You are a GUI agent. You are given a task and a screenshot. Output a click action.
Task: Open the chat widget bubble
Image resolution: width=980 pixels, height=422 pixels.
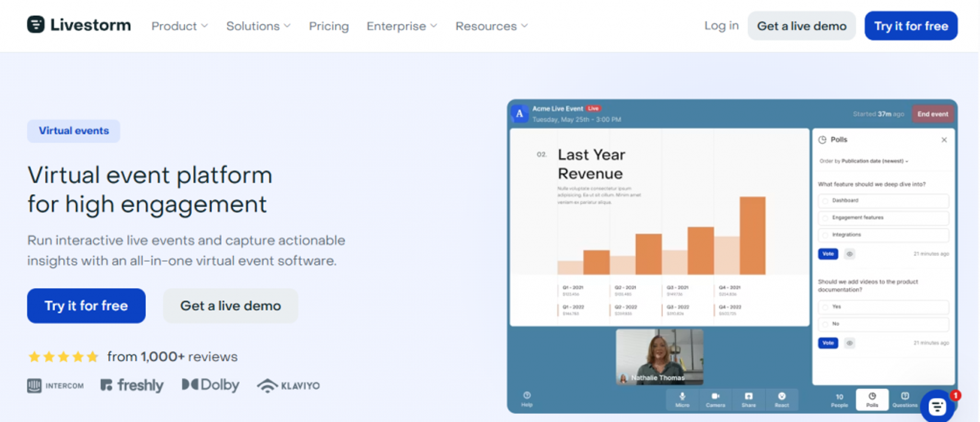coord(938,406)
